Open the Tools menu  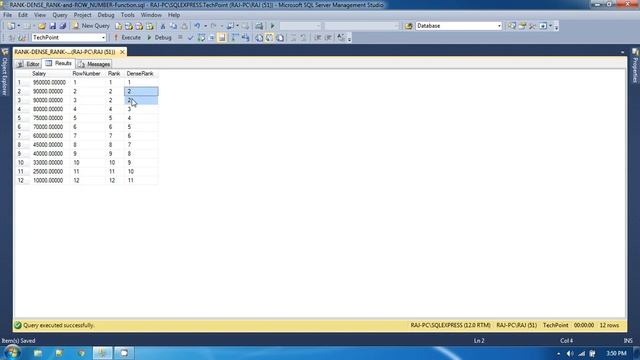[x=128, y=15]
